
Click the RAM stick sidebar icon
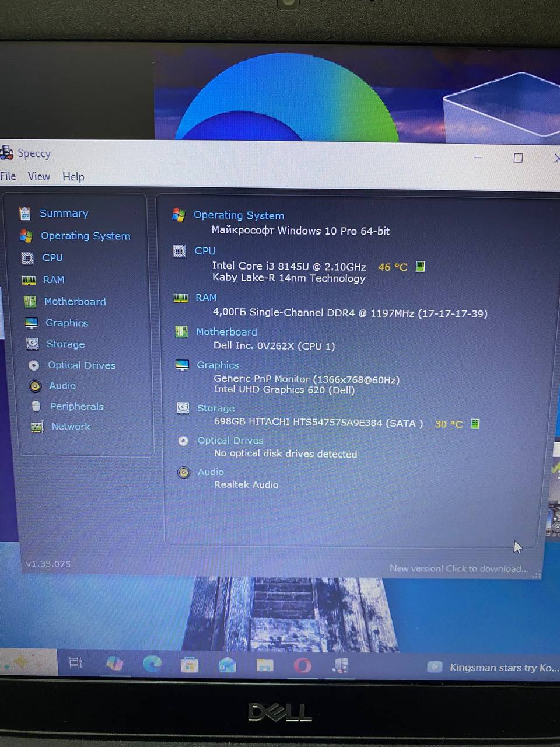click(29, 280)
